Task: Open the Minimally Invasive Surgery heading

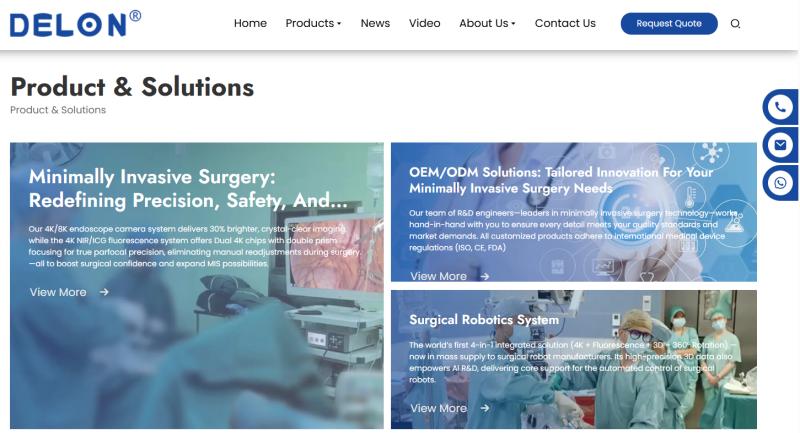Action: [188, 188]
